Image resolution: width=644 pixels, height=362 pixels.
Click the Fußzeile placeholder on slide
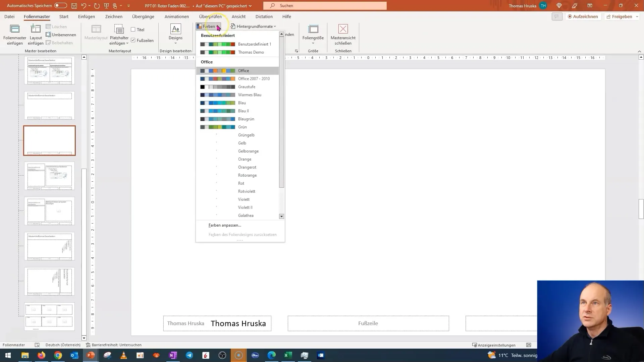point(368,323)
